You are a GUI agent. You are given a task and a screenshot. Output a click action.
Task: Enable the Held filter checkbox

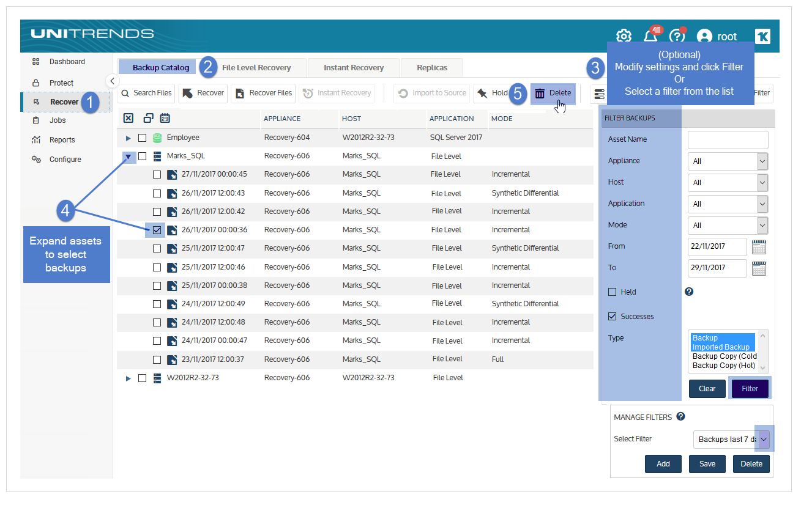(x=612, y=292)
